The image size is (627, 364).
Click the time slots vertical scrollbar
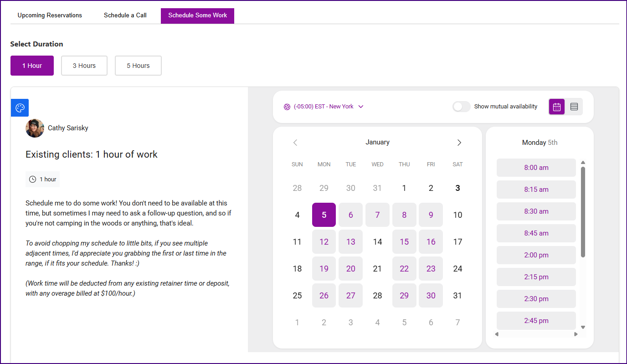coord(583,212)
